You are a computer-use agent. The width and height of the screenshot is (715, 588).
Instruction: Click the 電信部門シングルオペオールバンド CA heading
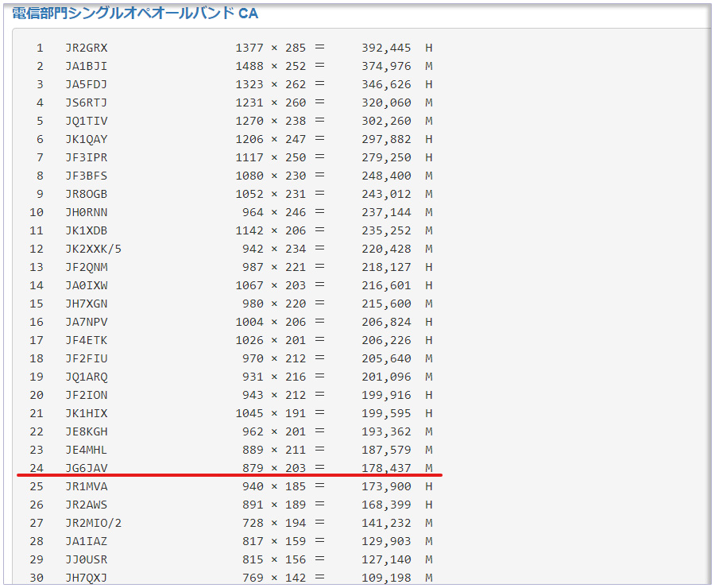coord(135,14)
